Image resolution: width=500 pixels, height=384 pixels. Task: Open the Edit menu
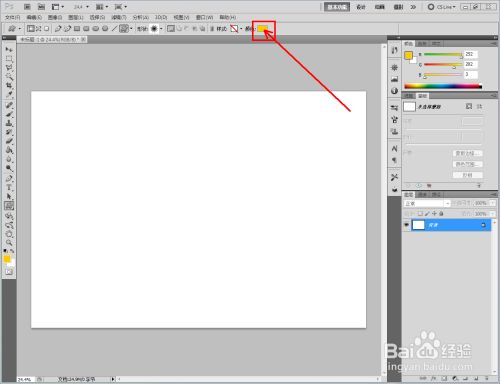34,17
